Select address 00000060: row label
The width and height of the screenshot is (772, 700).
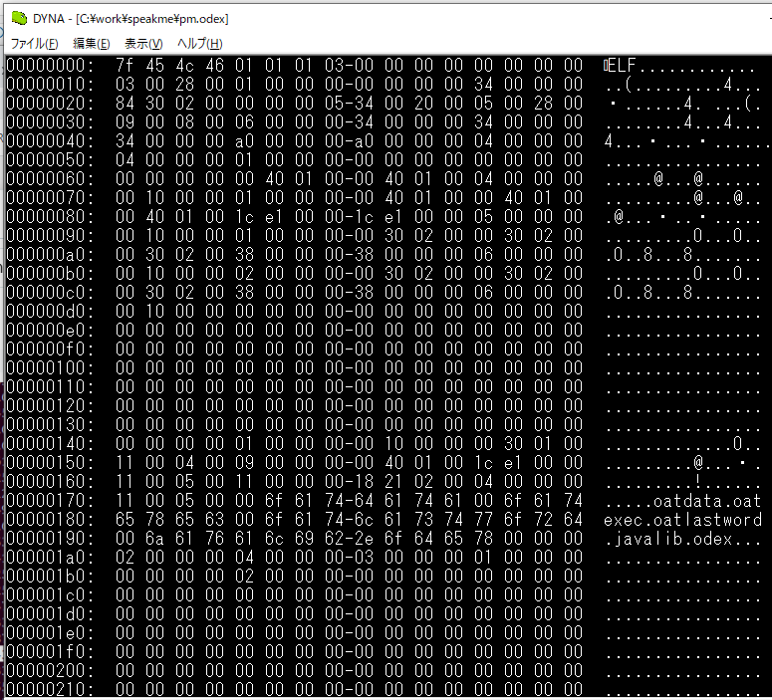50,178
